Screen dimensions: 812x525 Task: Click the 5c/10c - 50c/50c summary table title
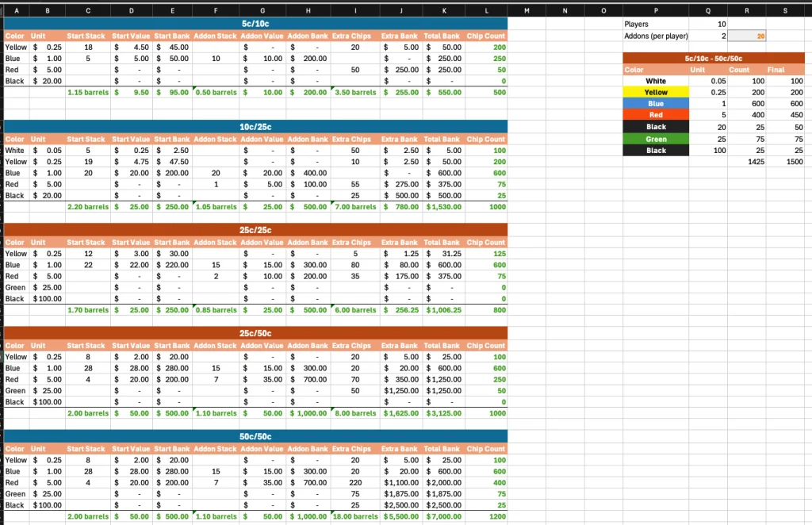click(x=714, y=59)
